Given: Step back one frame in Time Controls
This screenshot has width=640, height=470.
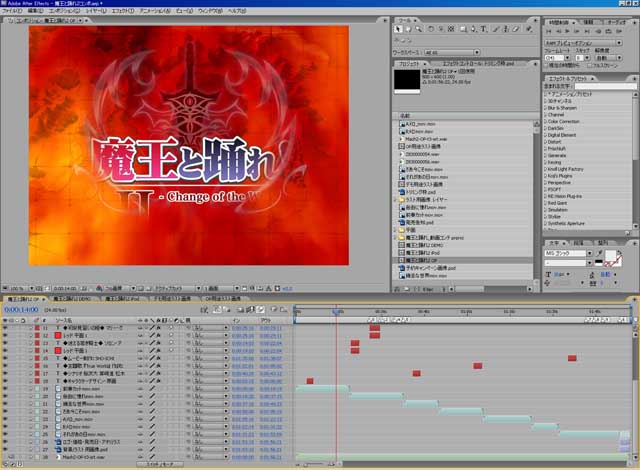Looking at the screenshot, I should pos(558,31).
